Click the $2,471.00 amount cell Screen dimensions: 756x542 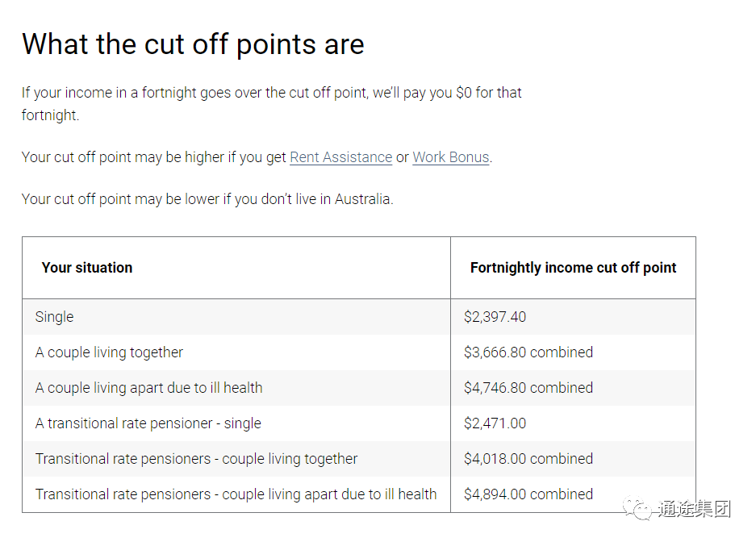[x=495, y=423]
